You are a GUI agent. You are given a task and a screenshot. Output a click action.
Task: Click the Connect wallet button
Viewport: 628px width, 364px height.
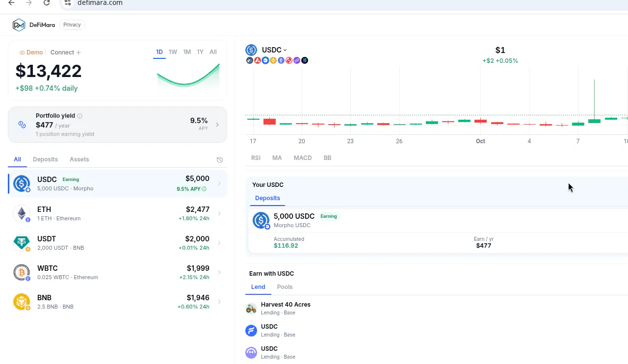[66, 52]
